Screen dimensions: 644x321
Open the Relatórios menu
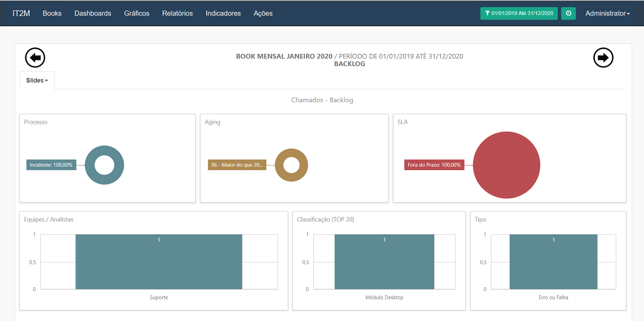point(177,14)
